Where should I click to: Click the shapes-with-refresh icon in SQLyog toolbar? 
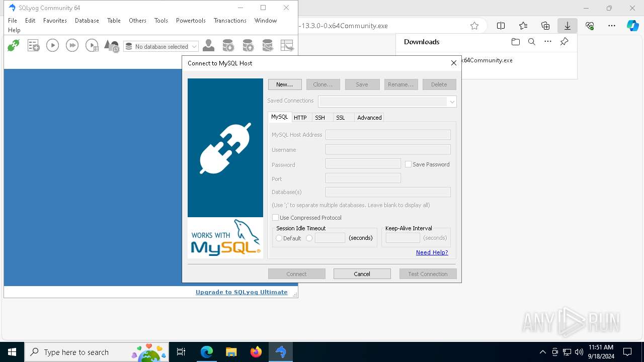[x=111, y=46]
